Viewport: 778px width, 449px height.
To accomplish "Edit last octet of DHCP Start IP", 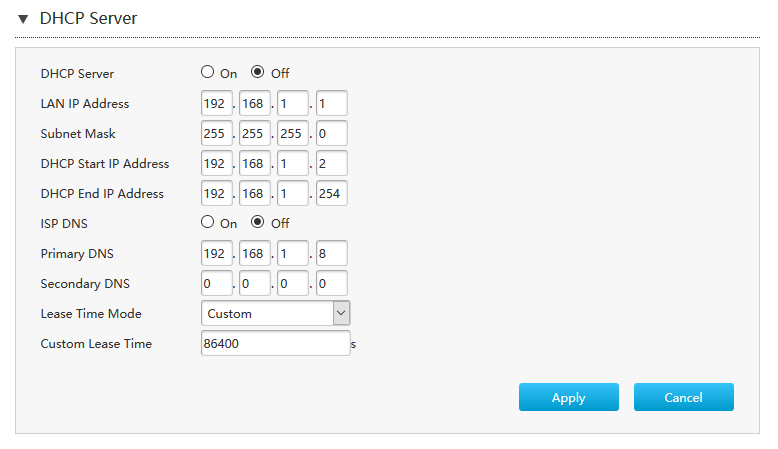I will (x=331, y=163).
